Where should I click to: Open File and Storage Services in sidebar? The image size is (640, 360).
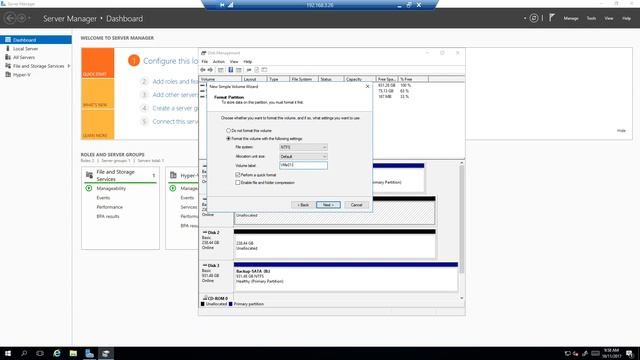(38, 66)
